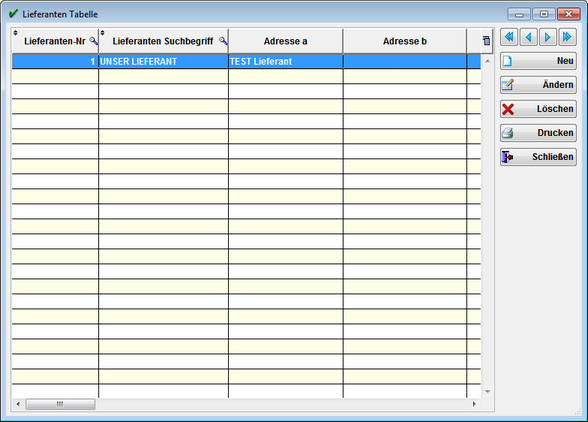Jump to first record with double-left arrow
588x422 pixels.
coord(509,37)
